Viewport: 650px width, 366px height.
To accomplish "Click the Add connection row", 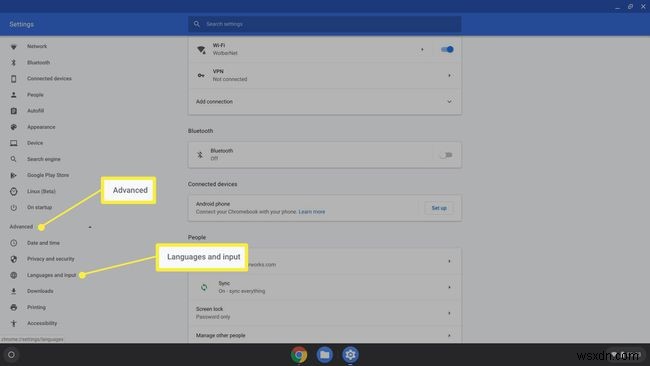I will (325, 102).
